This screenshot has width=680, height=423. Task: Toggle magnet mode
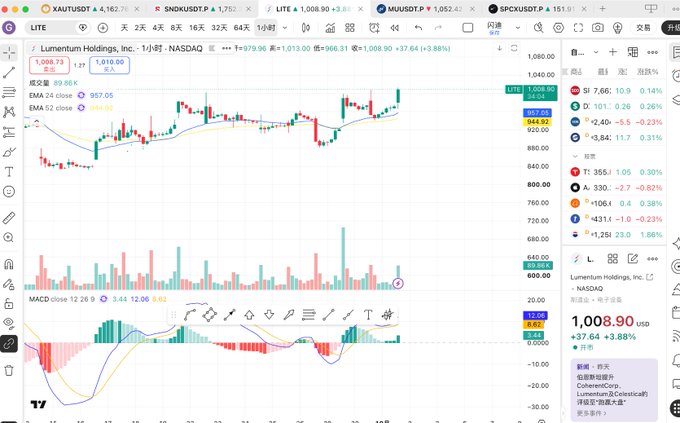point(9,264)
